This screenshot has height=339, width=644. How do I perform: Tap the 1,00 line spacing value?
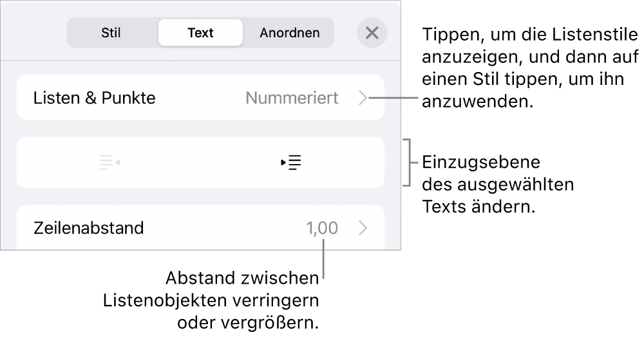tap(323, 228)
